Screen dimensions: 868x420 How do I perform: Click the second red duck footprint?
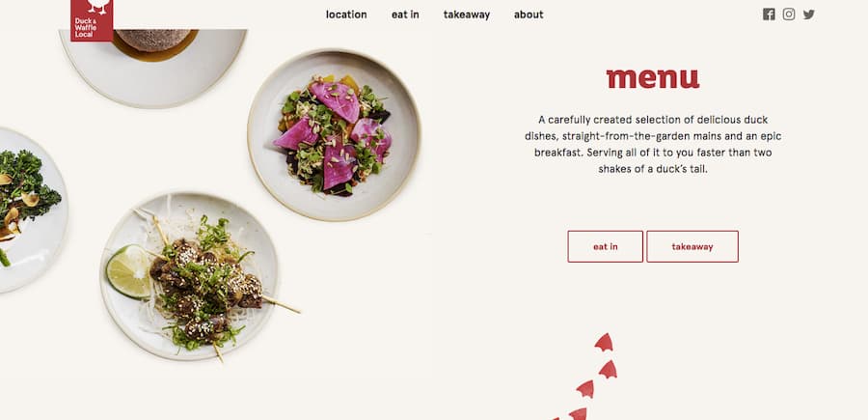point(608,370)
